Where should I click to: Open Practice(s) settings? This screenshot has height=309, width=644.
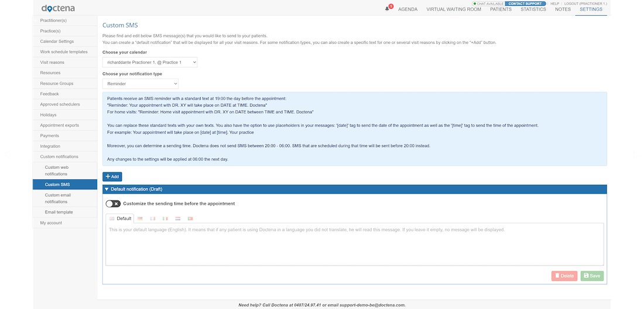coord(65,31)
